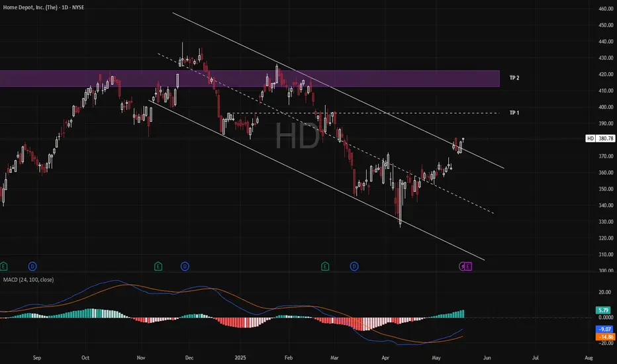617x364 pixels.
Task: Click the 0.0000 level on the MACD axis
Action: click(606, 317)
